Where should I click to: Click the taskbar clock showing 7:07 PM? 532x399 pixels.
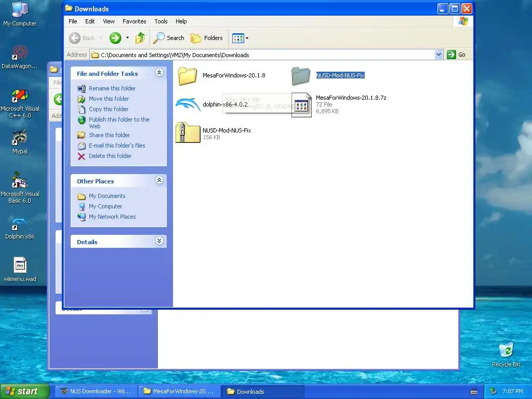[x=513, y=392]
